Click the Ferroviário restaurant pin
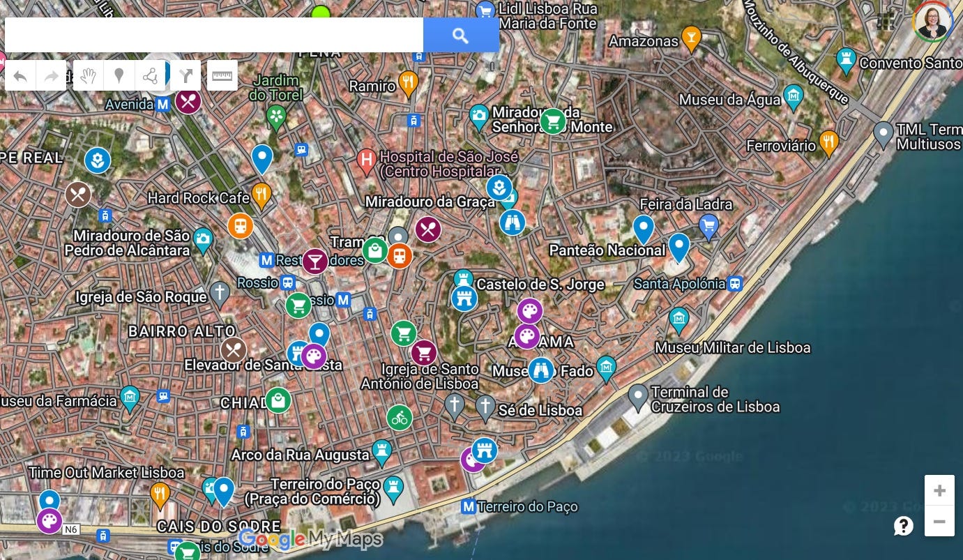963x560 pixels. (828, 143)
